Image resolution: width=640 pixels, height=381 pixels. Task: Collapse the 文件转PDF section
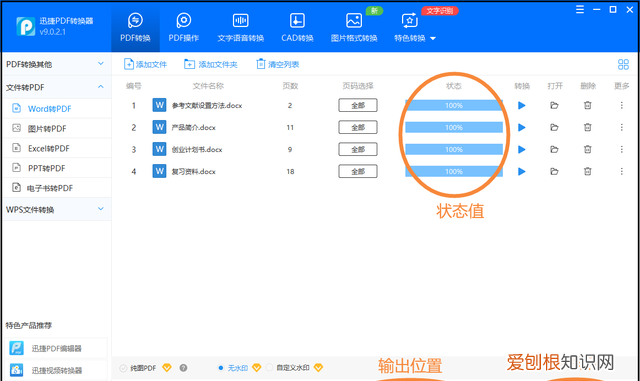pos(56,87)
